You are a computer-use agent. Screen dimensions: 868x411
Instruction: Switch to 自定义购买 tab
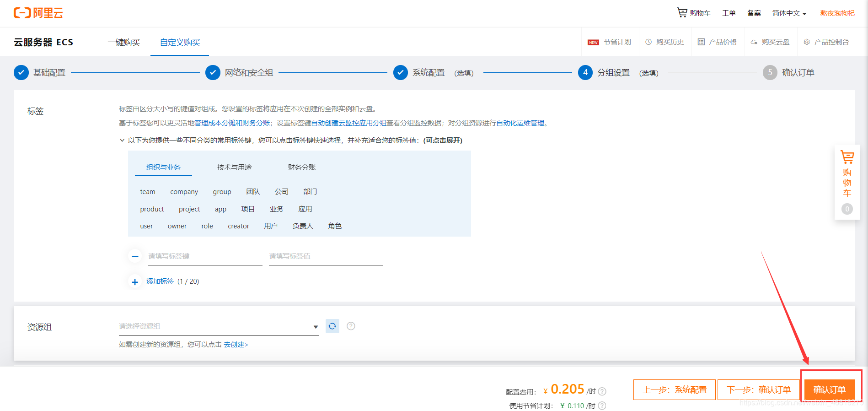pos(180,43)
